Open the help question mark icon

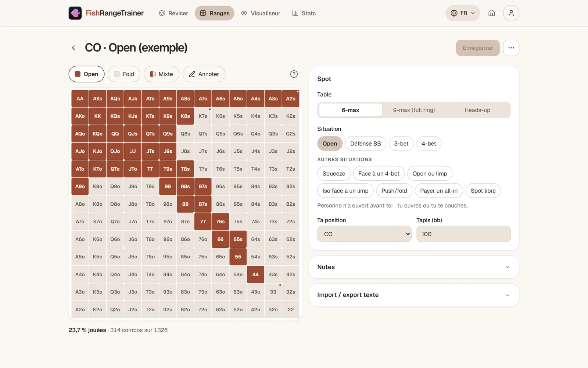(294, 74)
